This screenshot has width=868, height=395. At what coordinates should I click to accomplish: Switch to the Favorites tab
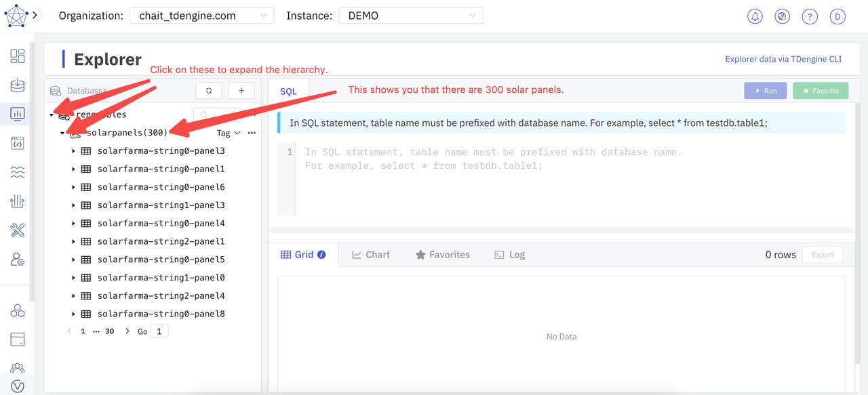442,255
